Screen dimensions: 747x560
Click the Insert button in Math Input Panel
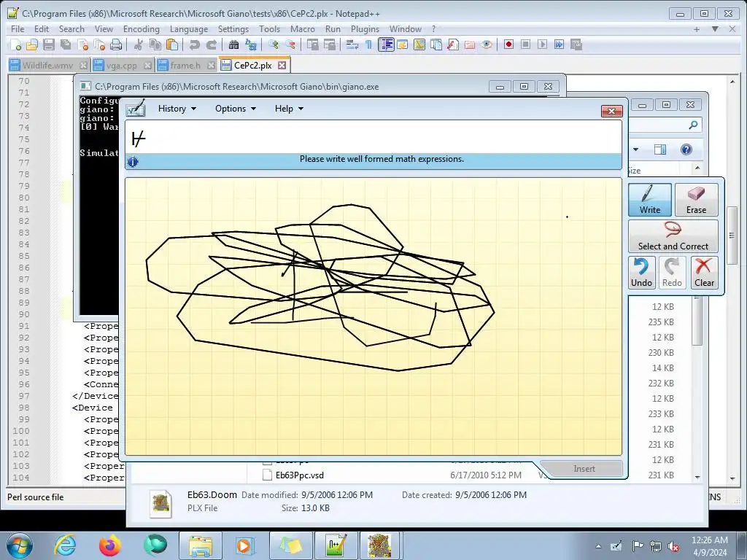[x=584, y=469]
